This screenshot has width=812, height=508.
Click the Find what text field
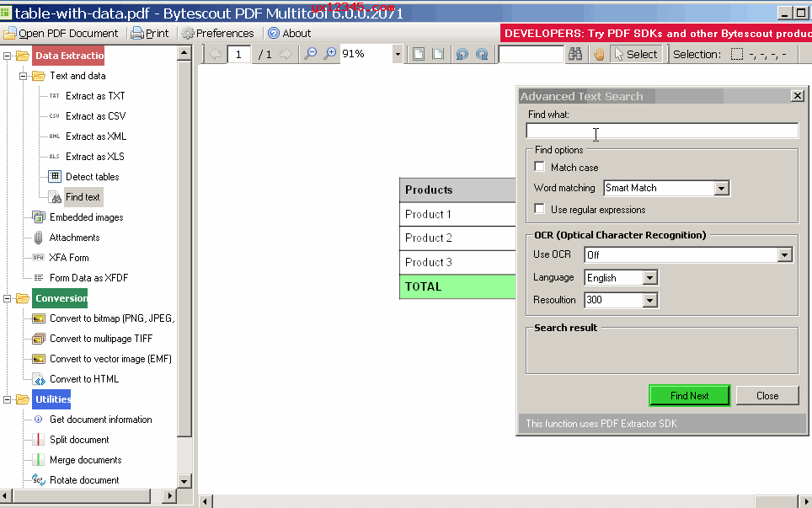coord(661,131)
